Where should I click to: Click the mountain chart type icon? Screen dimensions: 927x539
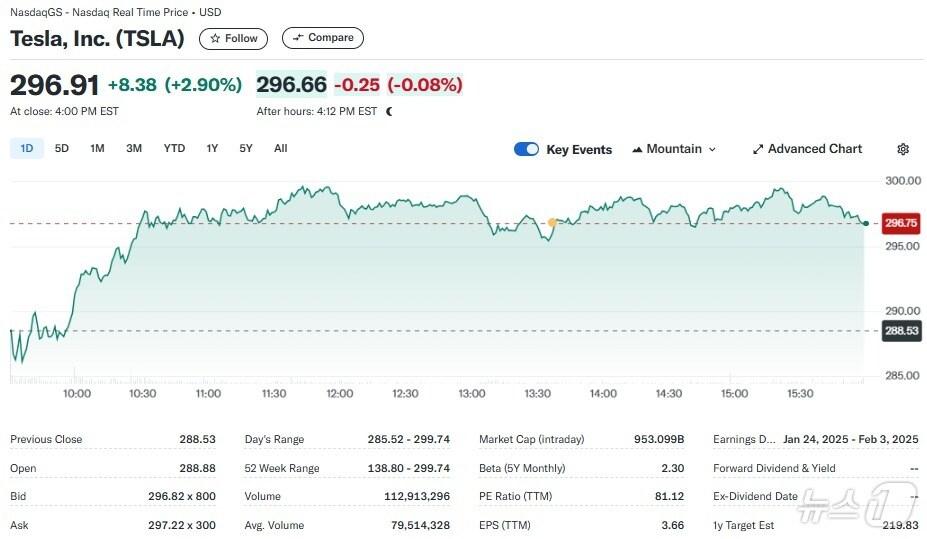pyautogui.click(x=637, y=149)
